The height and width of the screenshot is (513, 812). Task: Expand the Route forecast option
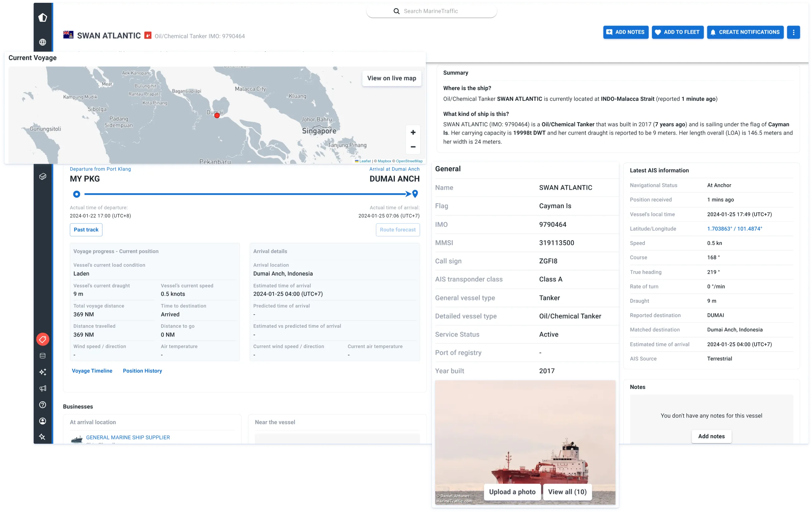[x=398, y=229]
